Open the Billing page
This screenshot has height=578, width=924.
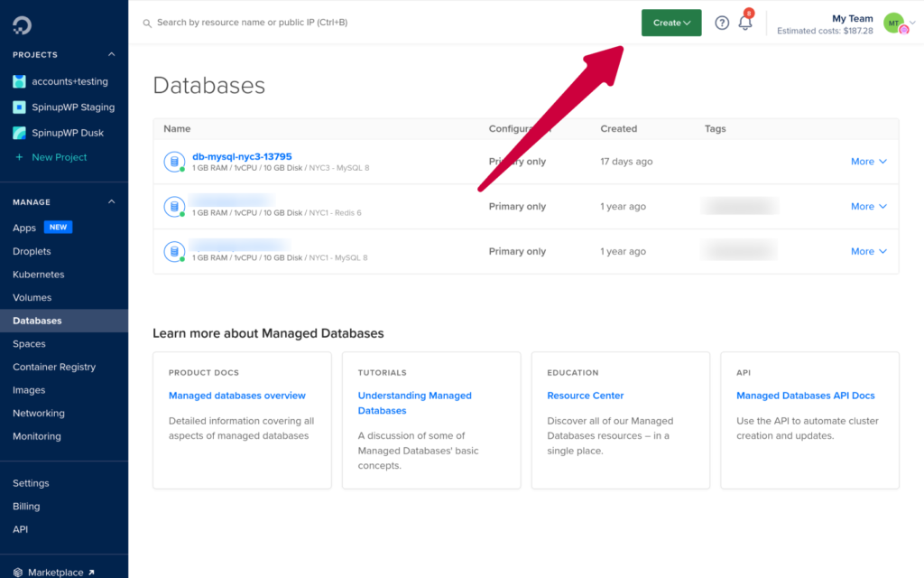tap(26, 506)
